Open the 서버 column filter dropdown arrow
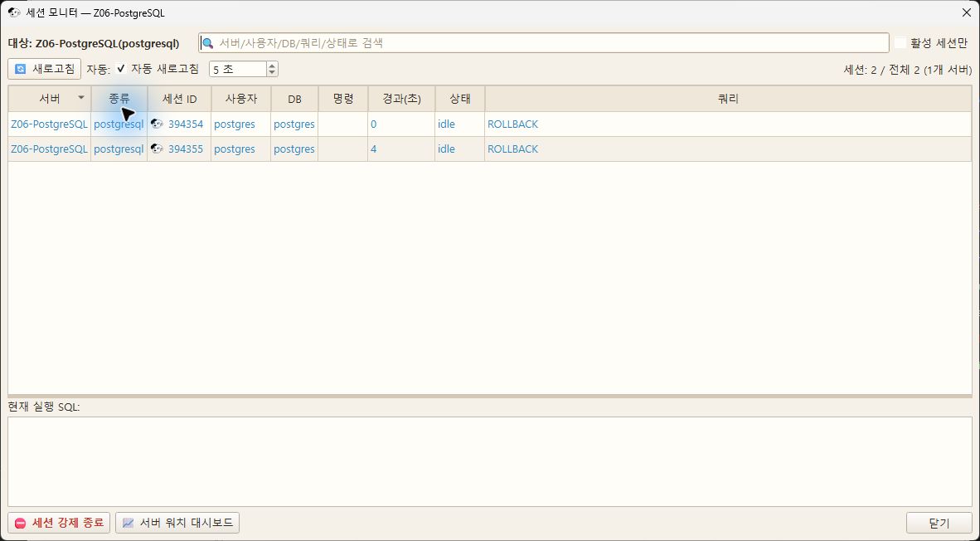 (x=81, y=98)
